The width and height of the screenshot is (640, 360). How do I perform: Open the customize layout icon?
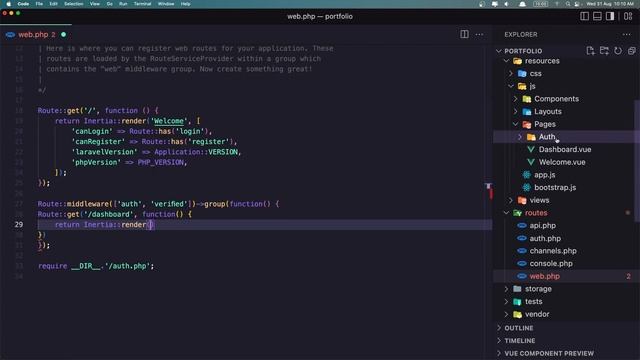pos(628,16)
